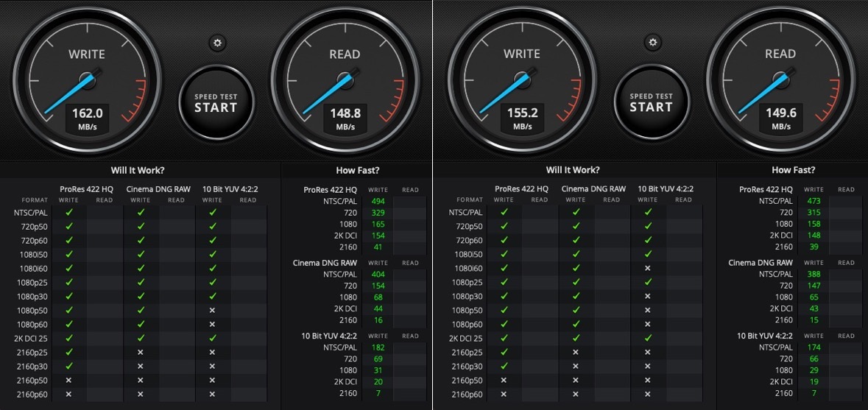Select ProRes 2160 write value 41
868x410 pixels.
pos(378,247)
